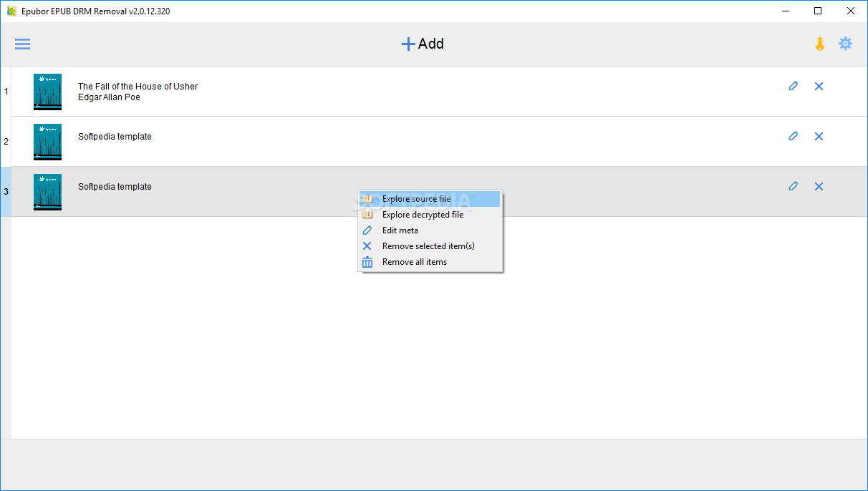Click remove X icon in row 3

click(x=819, y=186)
